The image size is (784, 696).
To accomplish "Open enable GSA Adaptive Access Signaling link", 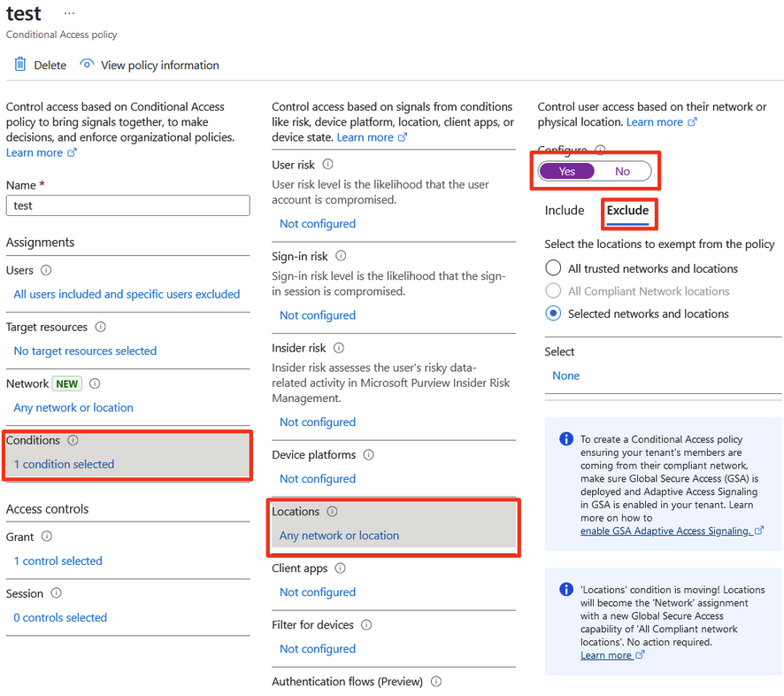I will tap(665, 530).
